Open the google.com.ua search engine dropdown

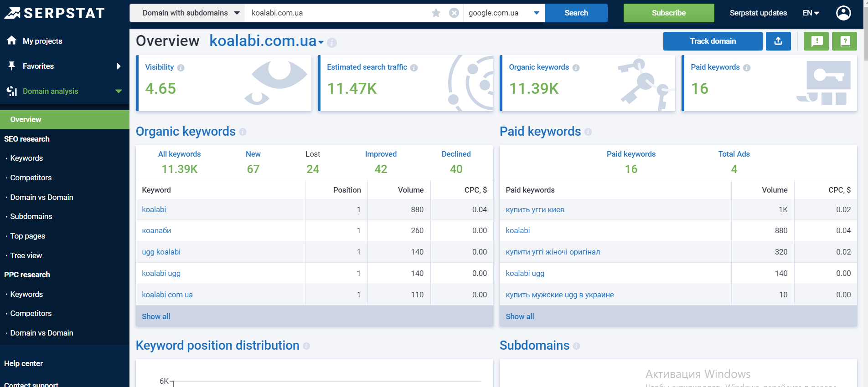[x=504, y=13]
